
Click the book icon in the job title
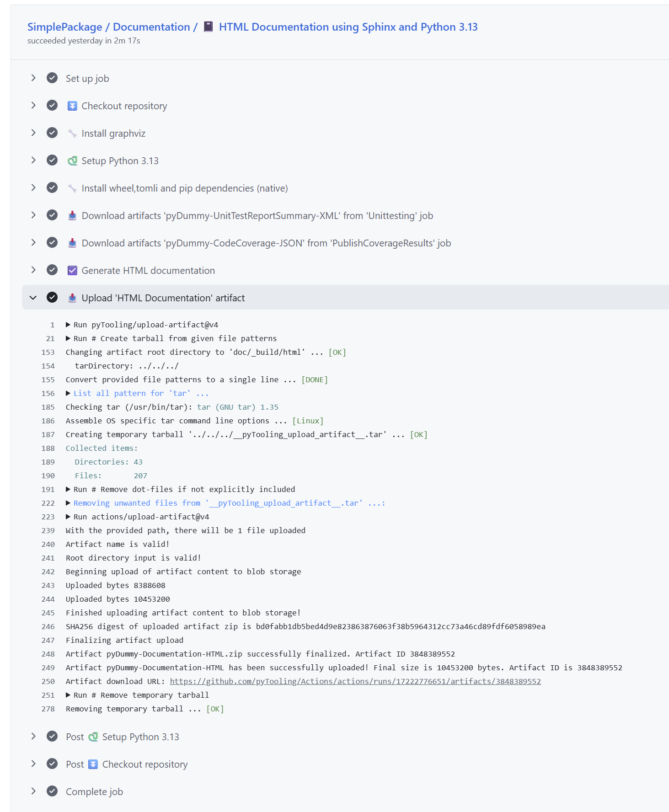click(x=208, y=27)
